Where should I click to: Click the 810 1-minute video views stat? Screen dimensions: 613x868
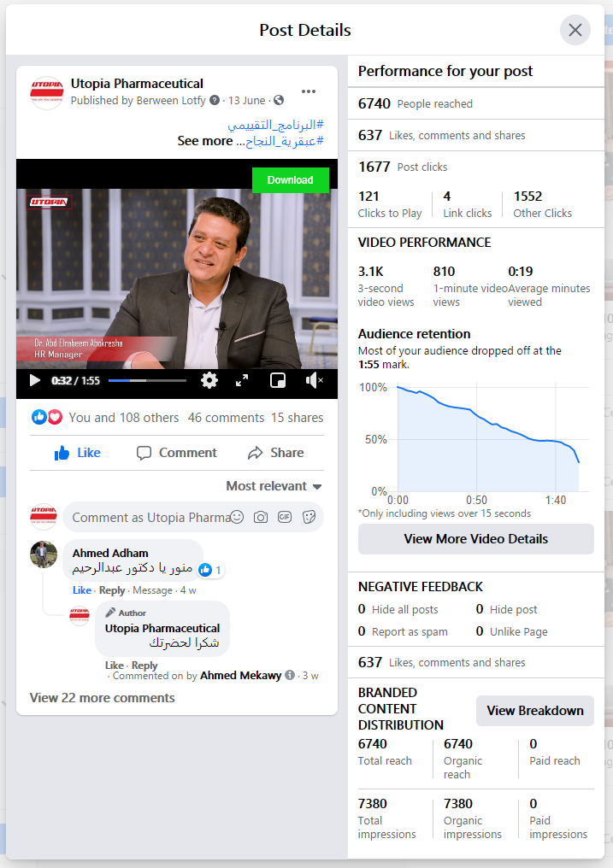coord(470,286)
